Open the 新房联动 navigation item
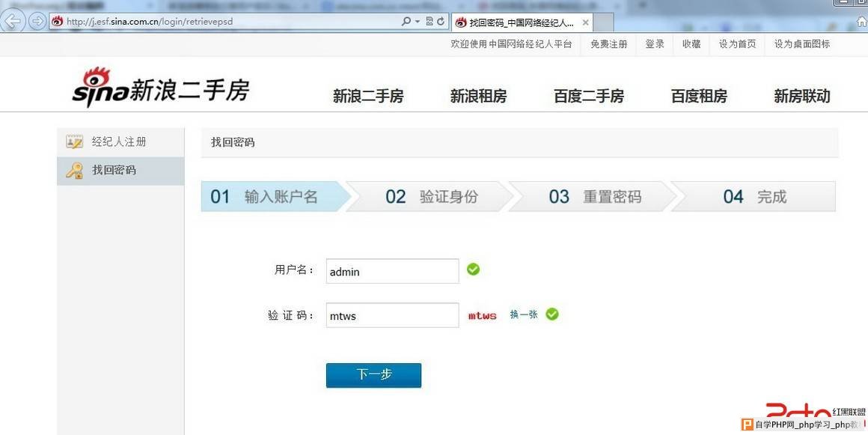This screenshot has height=435, width=868. pos(802,97)
